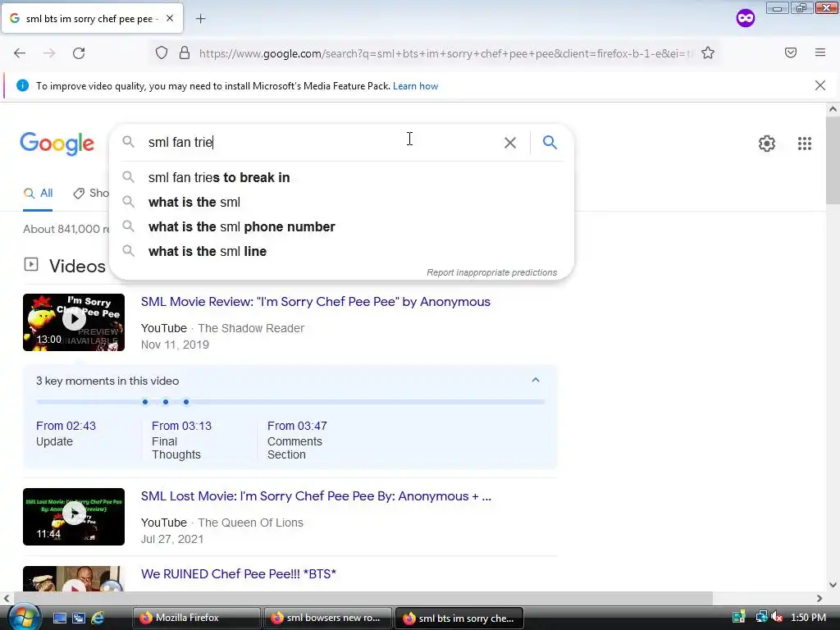Click third key moment dot on timeline

pyautogui.click(x=186, y=402)
